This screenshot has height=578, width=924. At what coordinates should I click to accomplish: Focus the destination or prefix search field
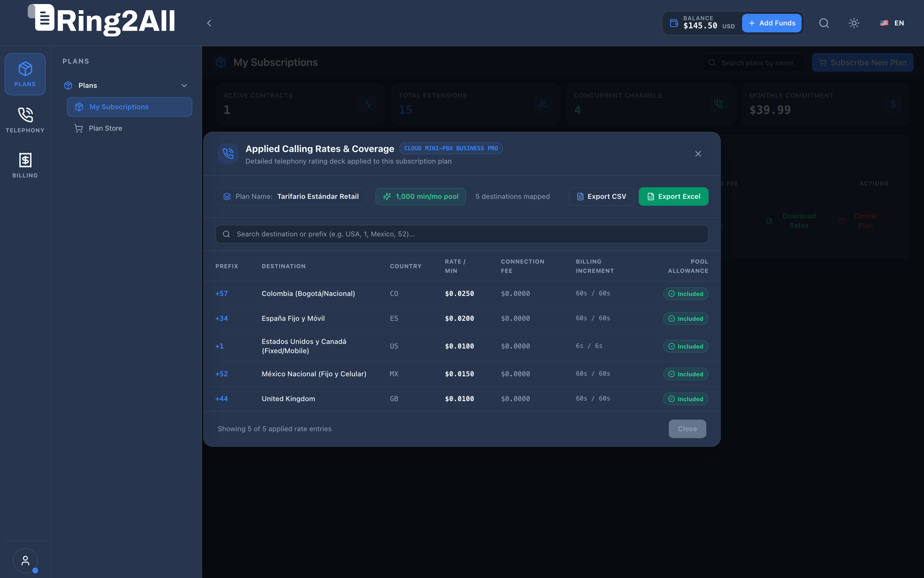[x=462, y=234]
